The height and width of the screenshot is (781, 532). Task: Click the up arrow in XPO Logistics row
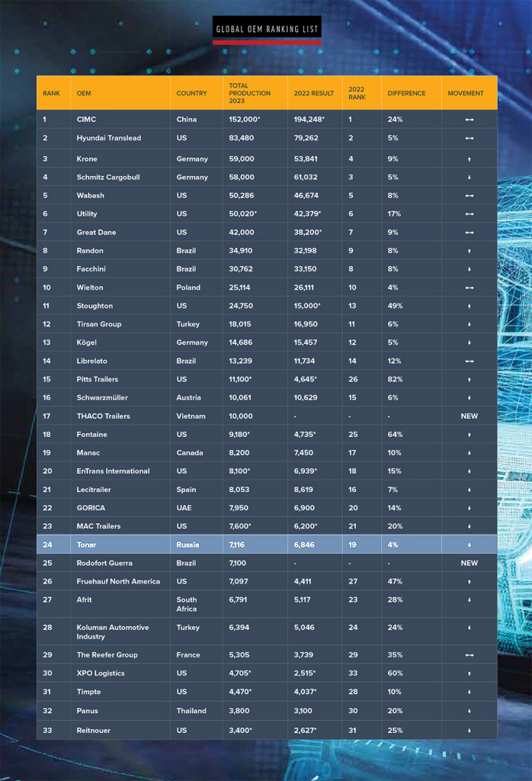[x=469, y=673]
